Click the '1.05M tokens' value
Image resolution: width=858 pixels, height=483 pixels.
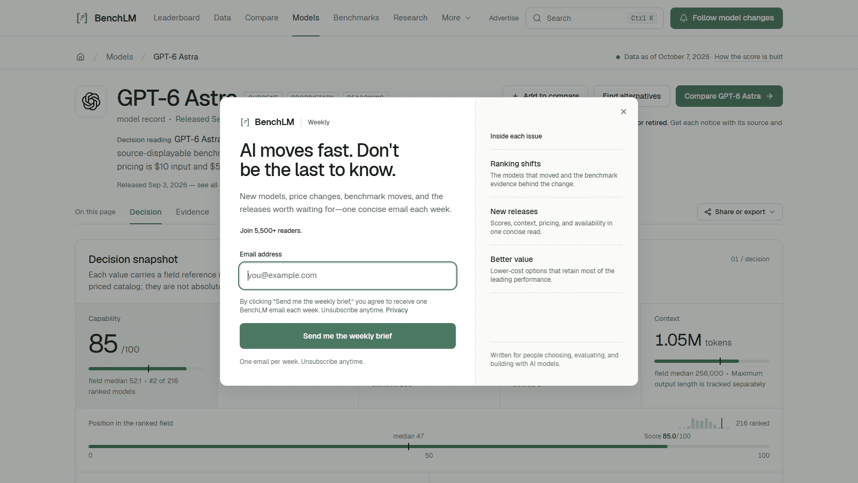693,340
